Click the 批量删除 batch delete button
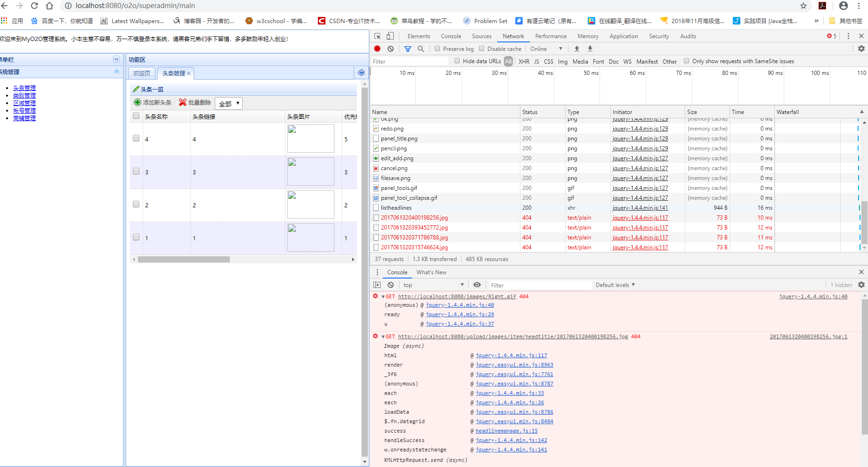The width and height of the screenshot is (868, 467). [195, 102]
